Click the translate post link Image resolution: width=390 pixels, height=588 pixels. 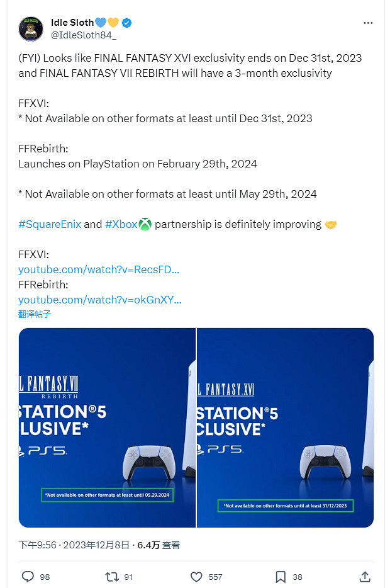click(35, 314)
